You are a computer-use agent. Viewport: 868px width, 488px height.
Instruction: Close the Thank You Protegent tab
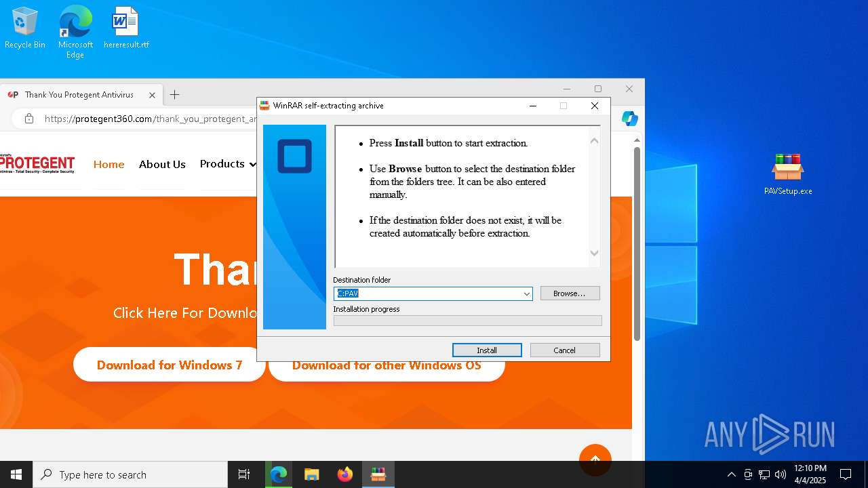152,95
